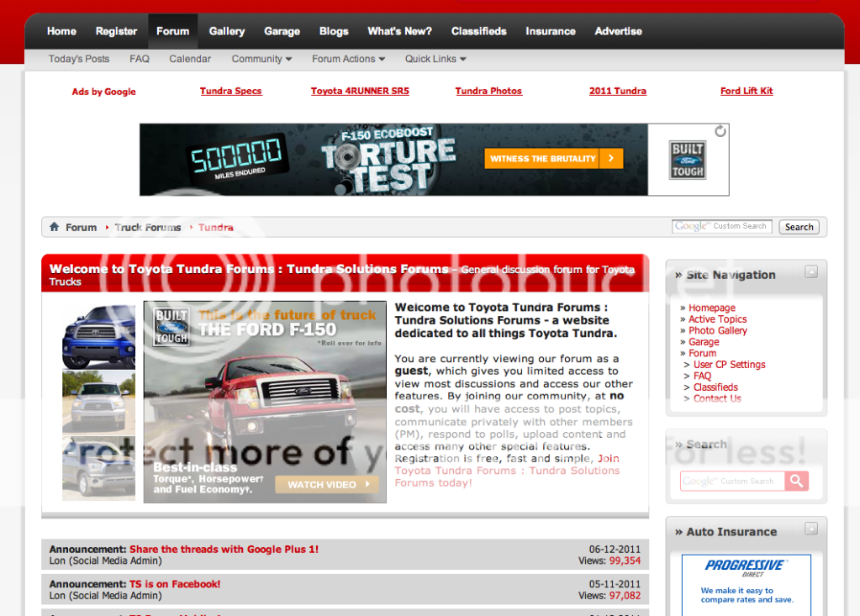Open the Calendar link
The height and width of the screenshot is (616, 860).
pos(190,59)
